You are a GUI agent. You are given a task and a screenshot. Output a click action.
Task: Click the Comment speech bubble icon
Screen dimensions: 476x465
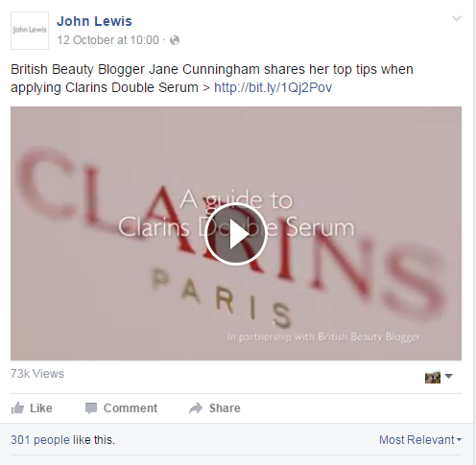[x=91, y=408]
